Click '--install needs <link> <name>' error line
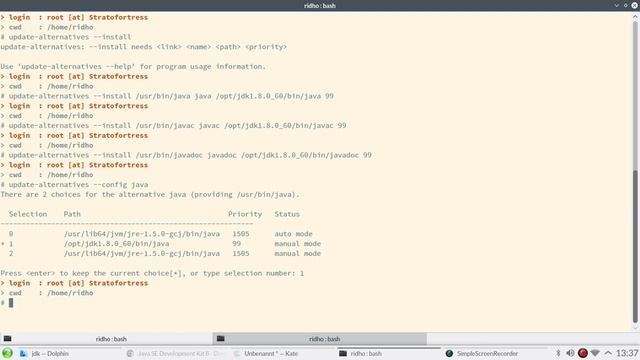This screenshot has width=640, height=360. [144, 47]
